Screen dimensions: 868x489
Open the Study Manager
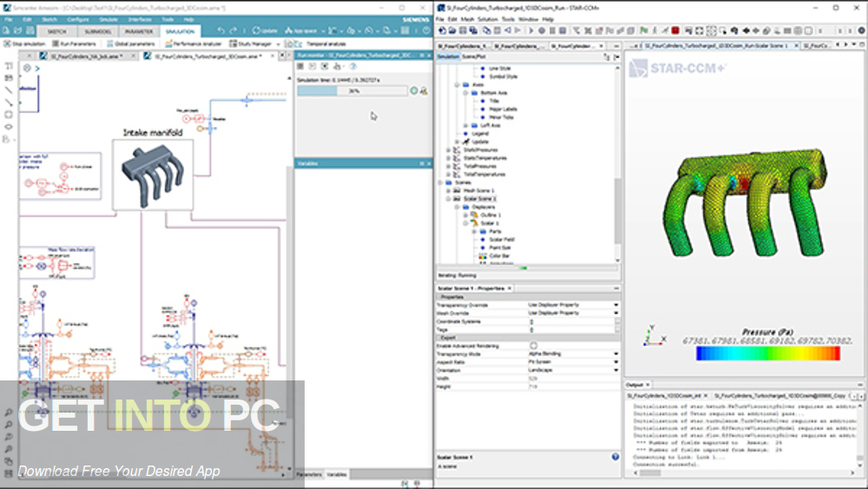tap(251, 43)
